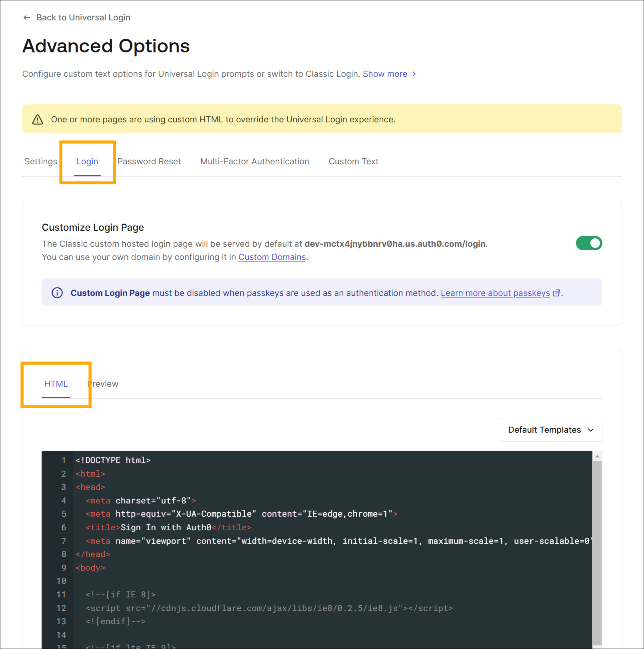Open the Custom Text tab
The image size is (644, 649).
pos(353,162)
